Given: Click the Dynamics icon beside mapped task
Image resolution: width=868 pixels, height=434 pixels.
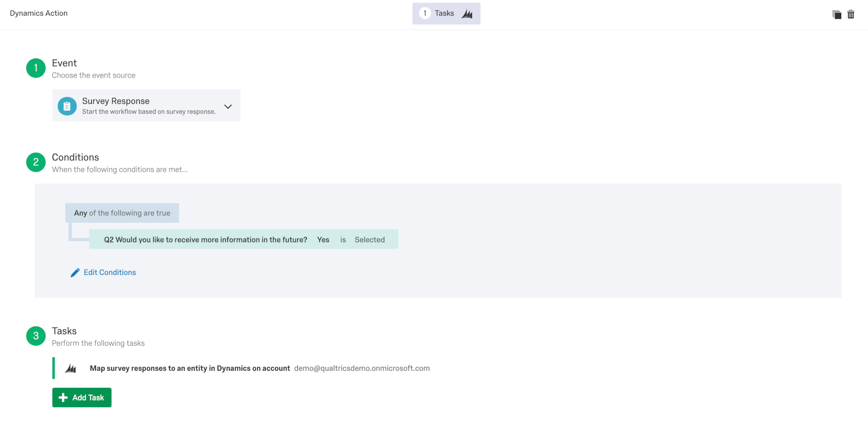Looking at the screenshot, I should click(71, 368).
